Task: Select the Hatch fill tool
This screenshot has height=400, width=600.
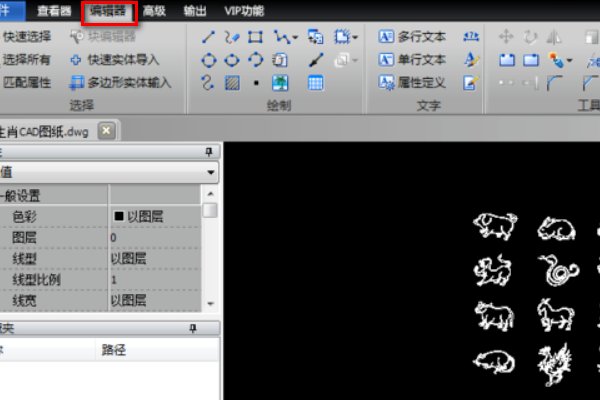Action: (x=232, y=83)
